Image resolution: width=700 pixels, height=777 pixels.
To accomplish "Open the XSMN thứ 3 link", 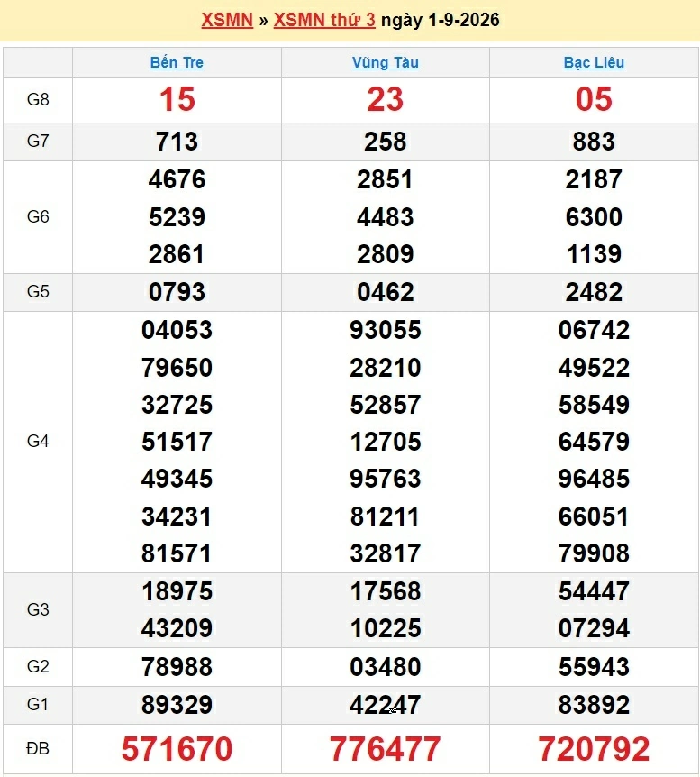I will [324, 20].
